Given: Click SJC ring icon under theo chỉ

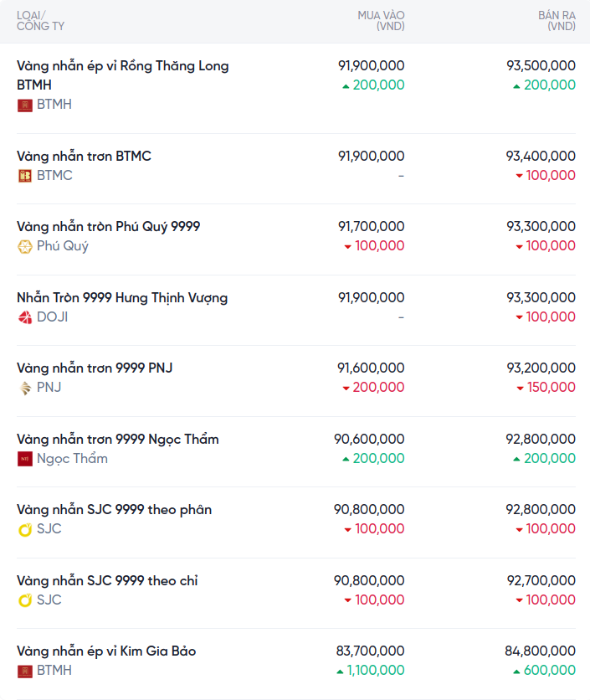Looking at the screenshot, I should [x=24, y=600].
